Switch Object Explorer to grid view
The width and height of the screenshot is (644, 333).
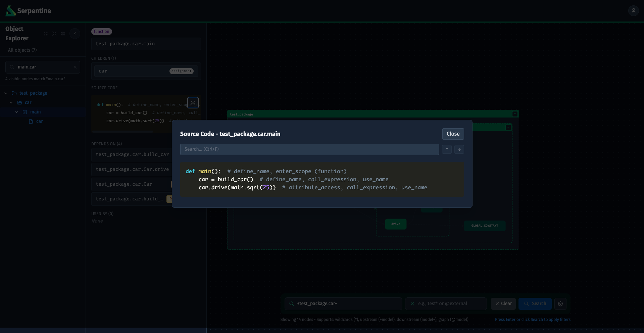pos(63,34)
